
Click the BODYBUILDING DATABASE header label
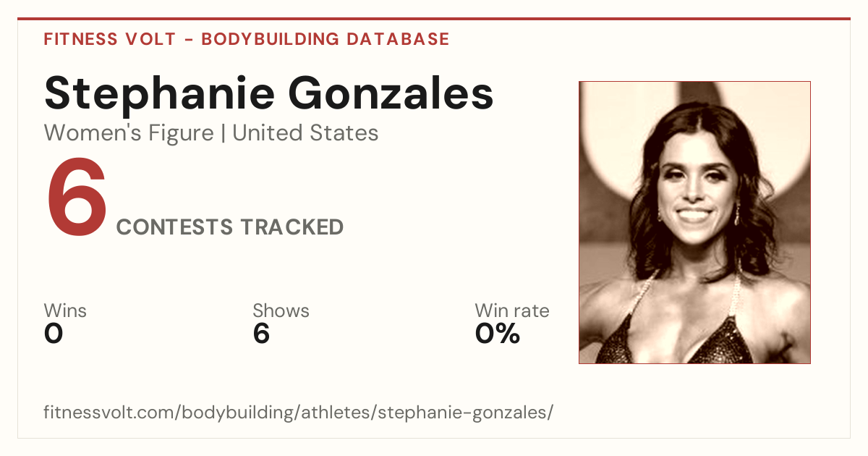(x=325, y=39)
